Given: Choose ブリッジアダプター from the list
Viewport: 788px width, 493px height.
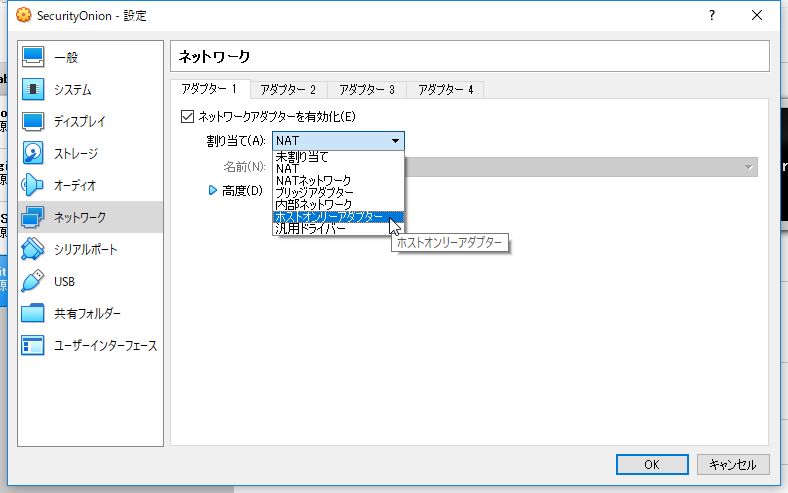Looking at the screenshot, I should [x=338, y=192].
